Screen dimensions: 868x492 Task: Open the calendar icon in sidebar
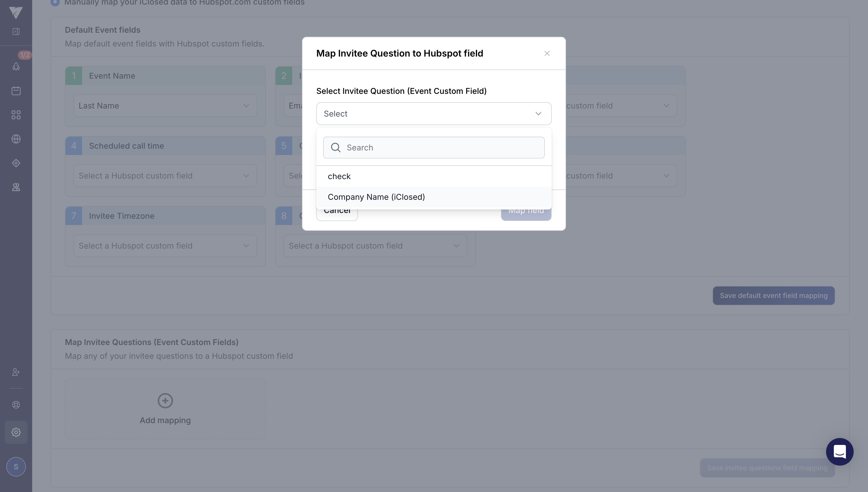pos(16,90)
